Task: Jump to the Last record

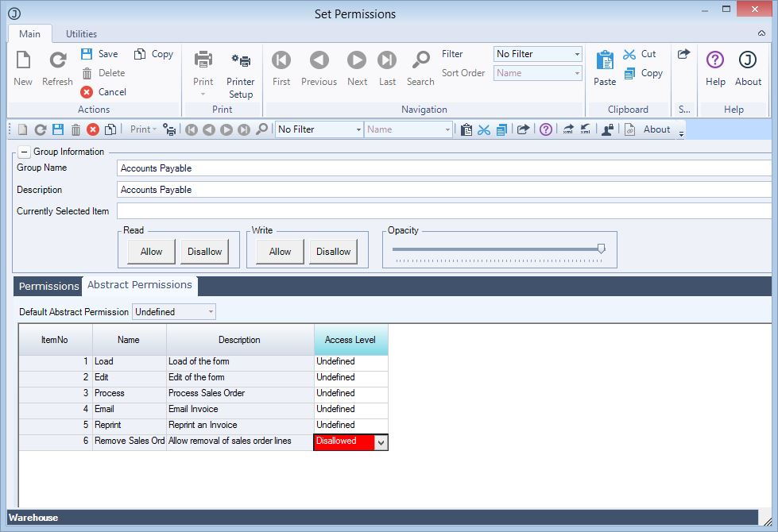Action: (387, 61)
